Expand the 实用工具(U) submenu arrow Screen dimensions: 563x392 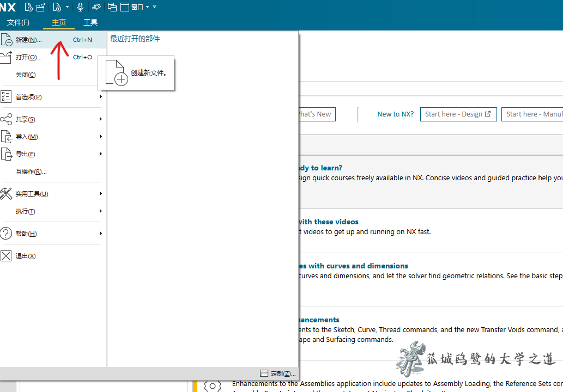point(100,194)
